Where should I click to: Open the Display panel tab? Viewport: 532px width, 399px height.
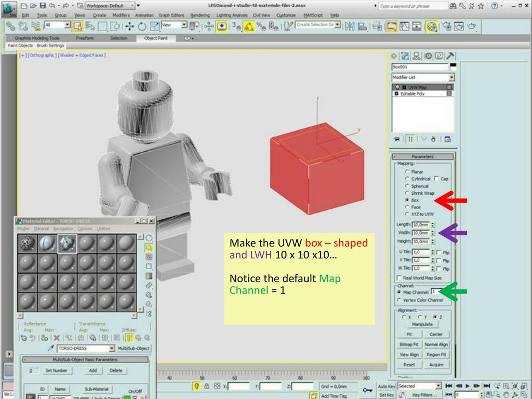439,56
